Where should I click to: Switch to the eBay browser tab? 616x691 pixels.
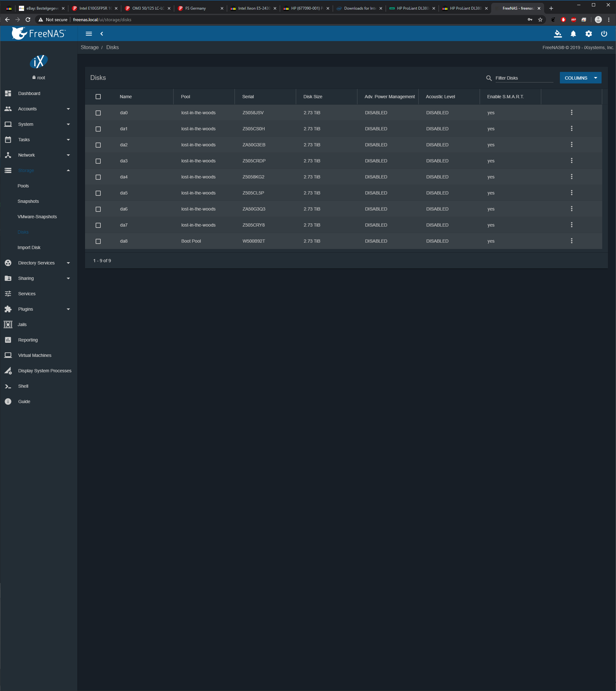[42, 8]
